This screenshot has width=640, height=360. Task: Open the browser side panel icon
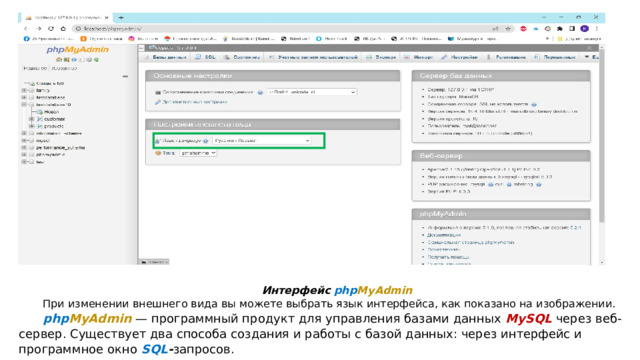pos(572,29)
